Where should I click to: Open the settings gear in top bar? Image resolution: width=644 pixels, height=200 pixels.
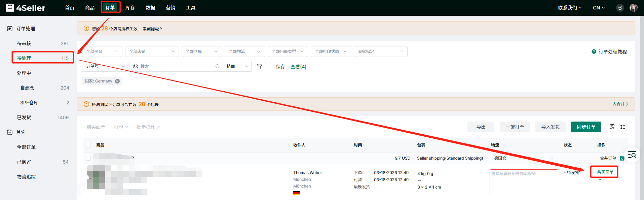point(620,8)
